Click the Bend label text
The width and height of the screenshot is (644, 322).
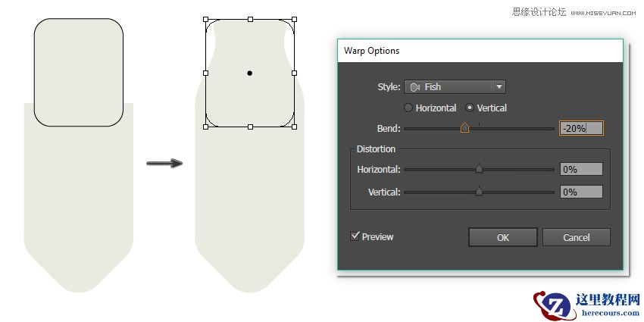[389, 129]
